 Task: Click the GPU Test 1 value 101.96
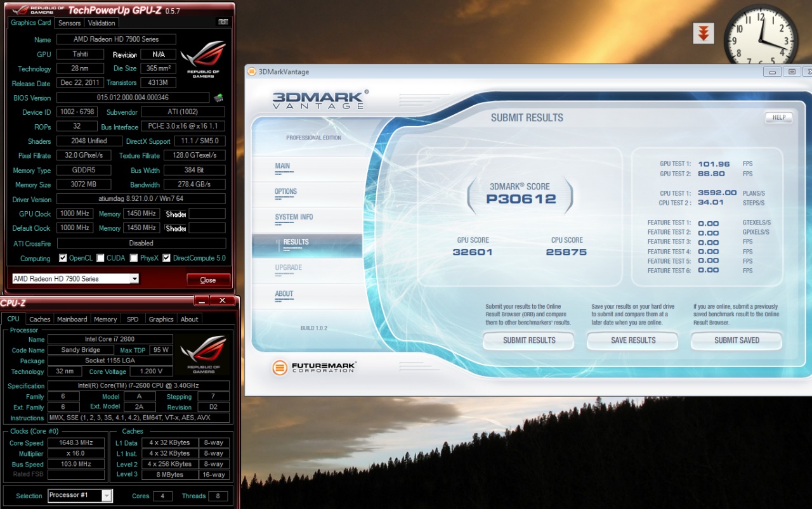[x=714, y=164]
